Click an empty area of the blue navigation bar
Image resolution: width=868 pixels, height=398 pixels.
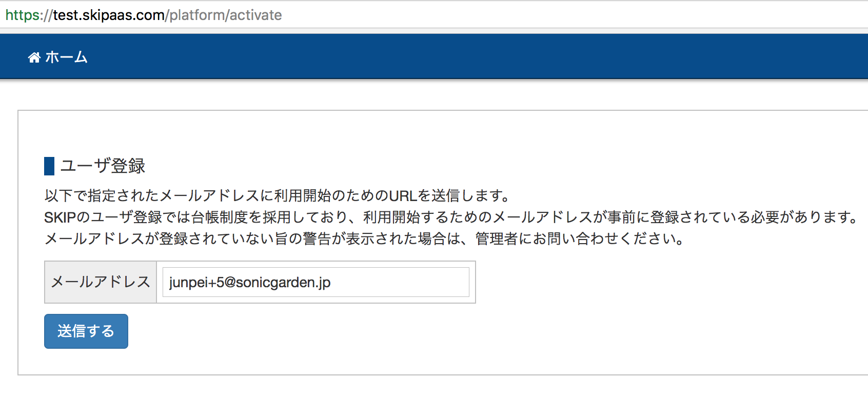coord(462,56)
